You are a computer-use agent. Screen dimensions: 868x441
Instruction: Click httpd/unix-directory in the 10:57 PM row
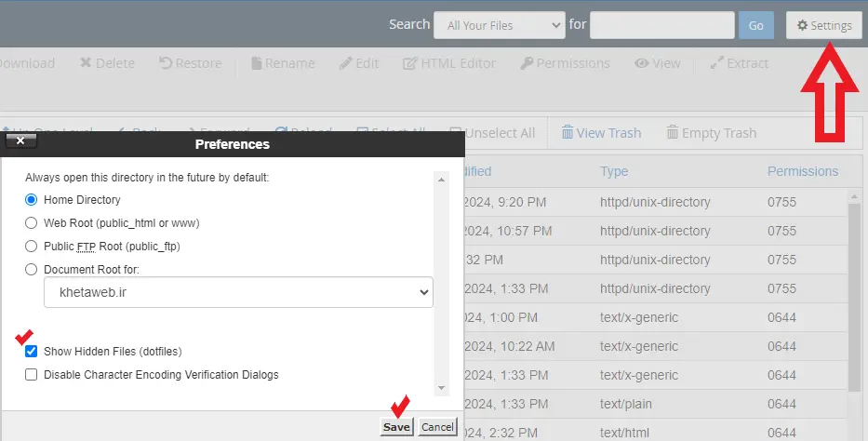[x=655, y=231]
